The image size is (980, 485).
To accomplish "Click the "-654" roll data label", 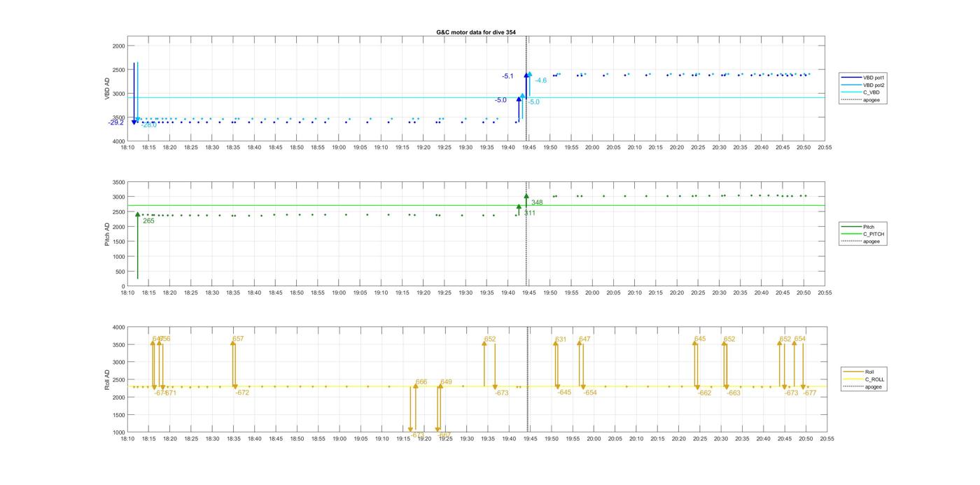I will [590, 393].
